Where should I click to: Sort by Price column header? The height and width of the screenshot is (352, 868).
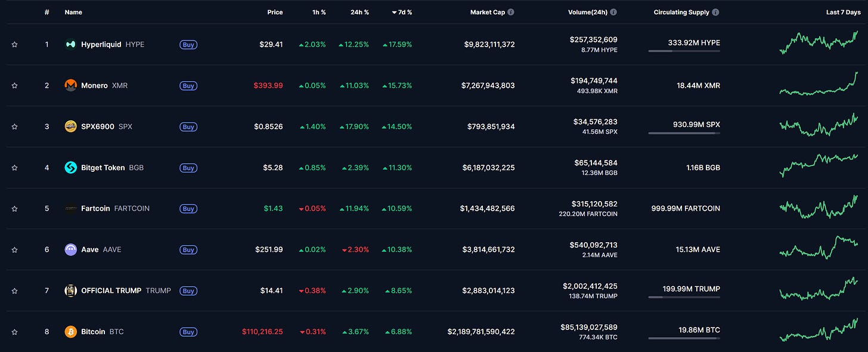275,12
